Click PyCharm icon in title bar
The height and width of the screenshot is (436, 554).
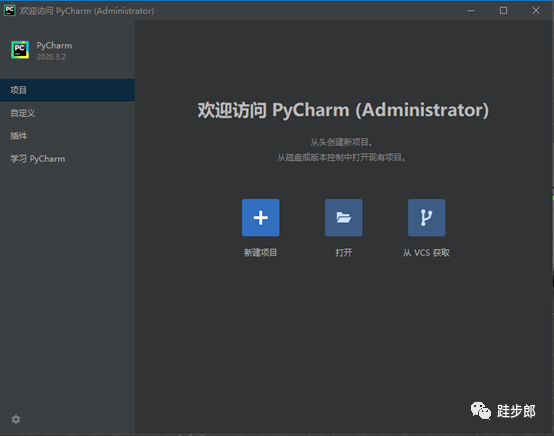[10, 11]
